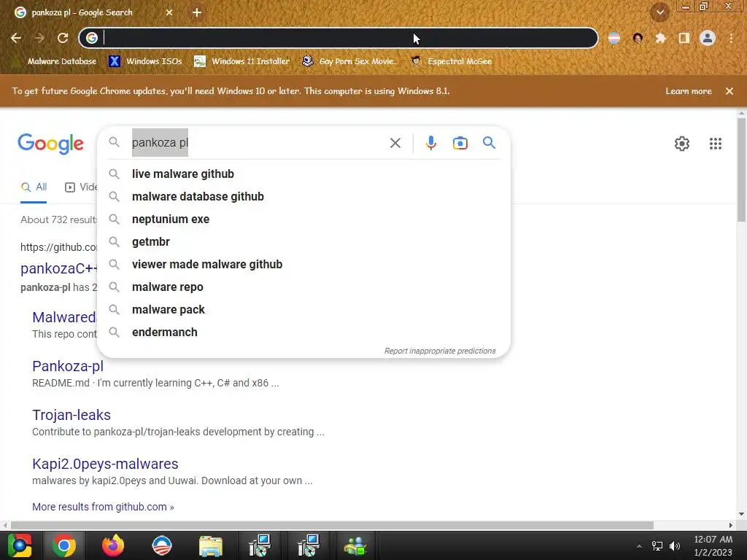Open a new browser tab with plus icon
Image resolution: width=747 pixels, height=560 pixels.
pyautogui.click(x=197, y=13)
